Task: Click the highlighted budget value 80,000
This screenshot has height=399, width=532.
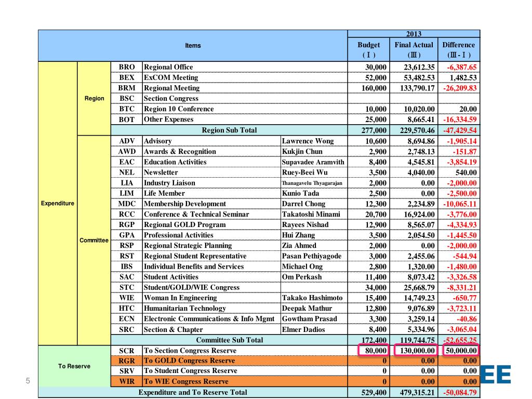Action: [x=373, y=351]
